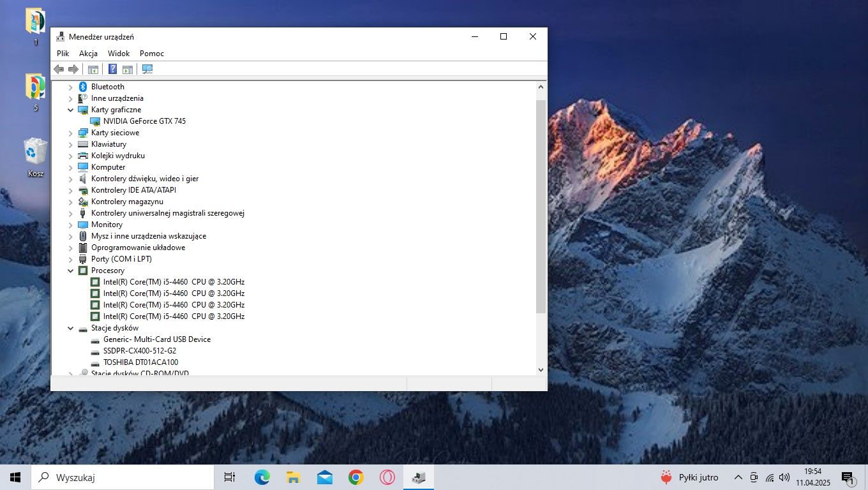868x490 pixels.
Task: Open volume control in system tray
Action: 784,477
